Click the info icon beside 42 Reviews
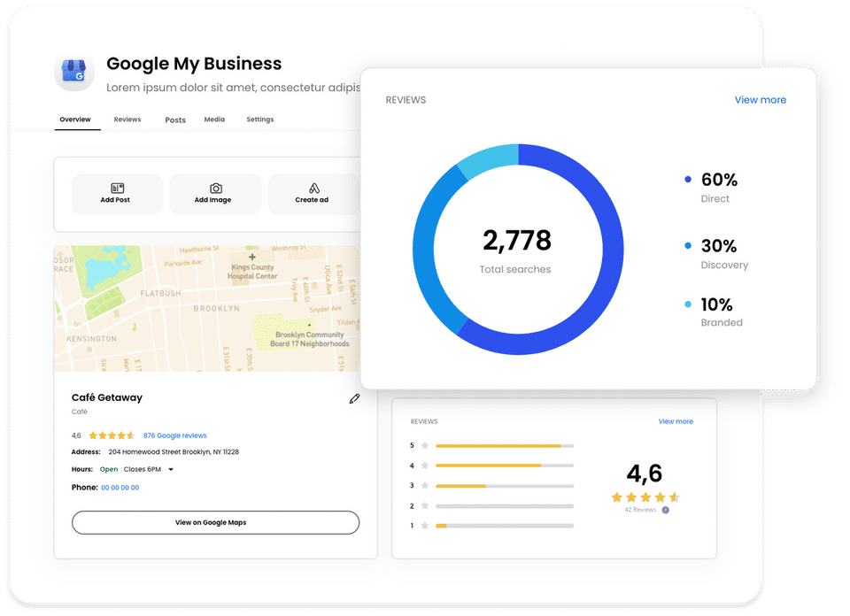Screen dimensions: 850x616 point(665,510)
